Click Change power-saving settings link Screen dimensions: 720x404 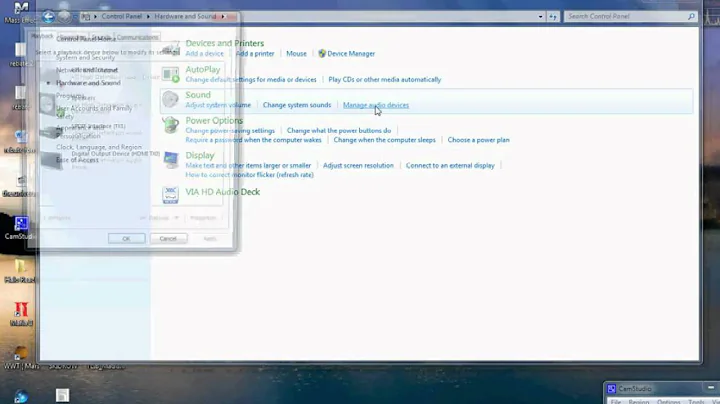pyautogui.click(x=230, y=131)
